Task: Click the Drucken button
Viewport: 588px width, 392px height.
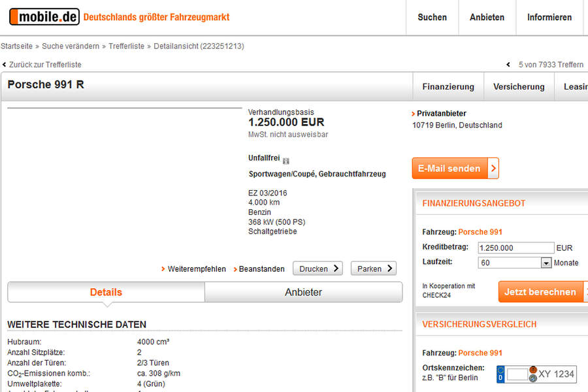Action: click(318, 269)
